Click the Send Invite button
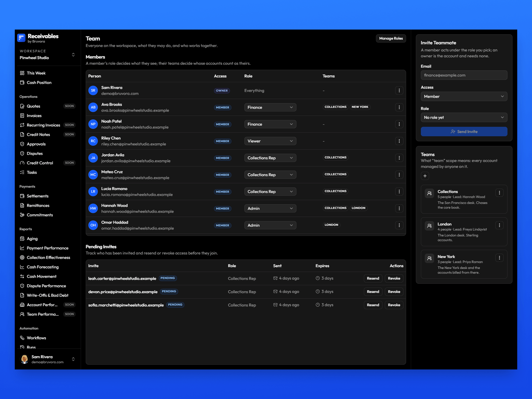Screen dimensions: 532x399 coord(464,132)
